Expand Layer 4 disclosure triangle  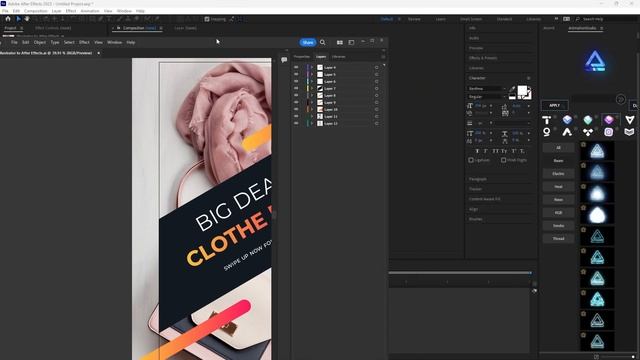tap(312, 67)
